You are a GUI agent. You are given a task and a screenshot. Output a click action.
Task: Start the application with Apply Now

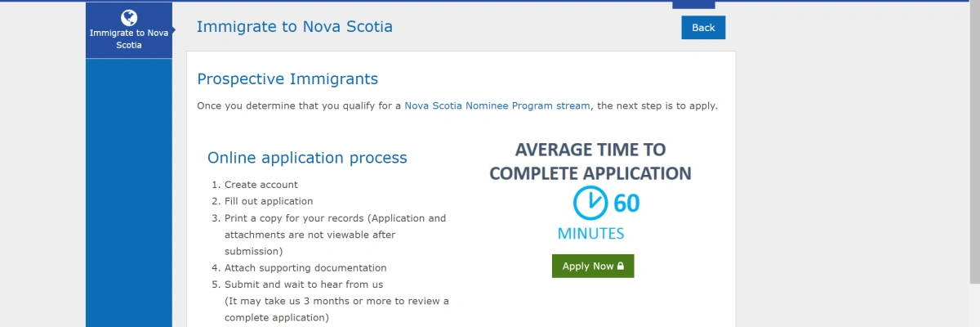593,267
